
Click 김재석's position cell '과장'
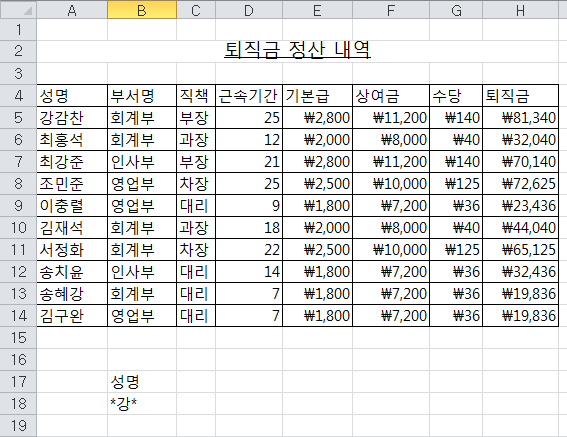(x=196, y=228)
